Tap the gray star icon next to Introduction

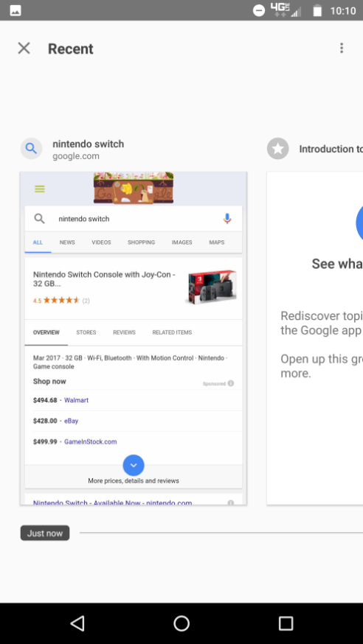278,148
